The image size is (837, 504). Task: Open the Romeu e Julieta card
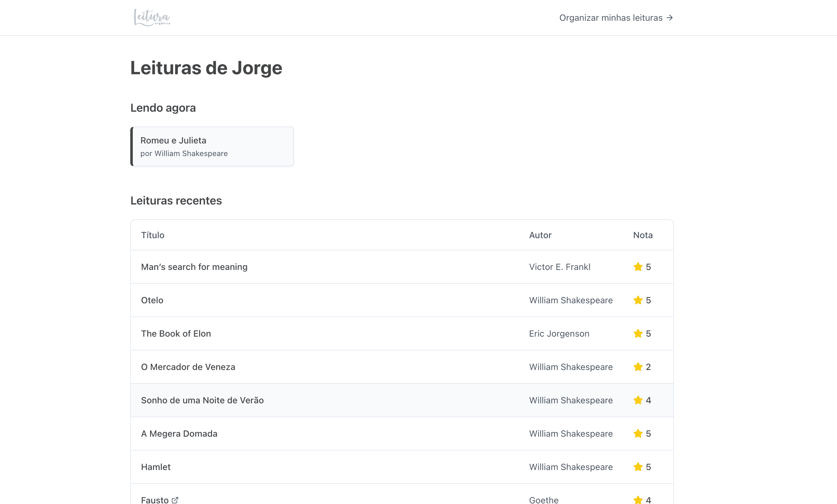click(212, 146)
